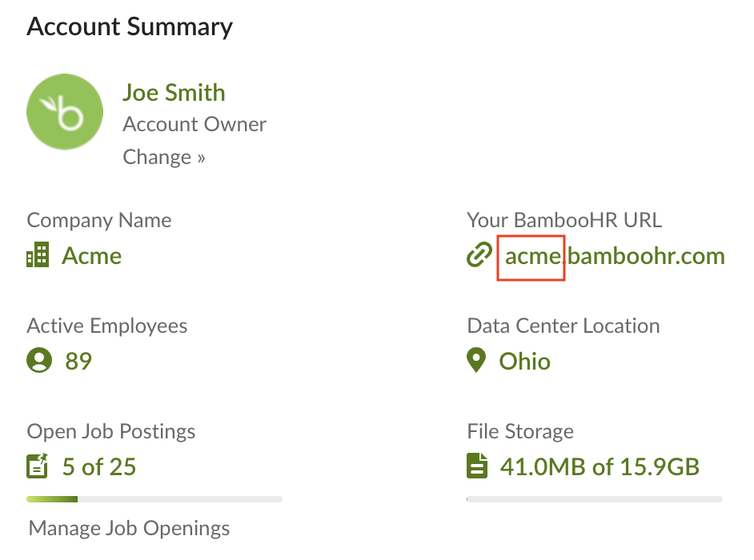Select the map pin icon beside Ohio
The width and height of the screenshot is (754, 560).
pyautogui.click(x=476, y=360)
